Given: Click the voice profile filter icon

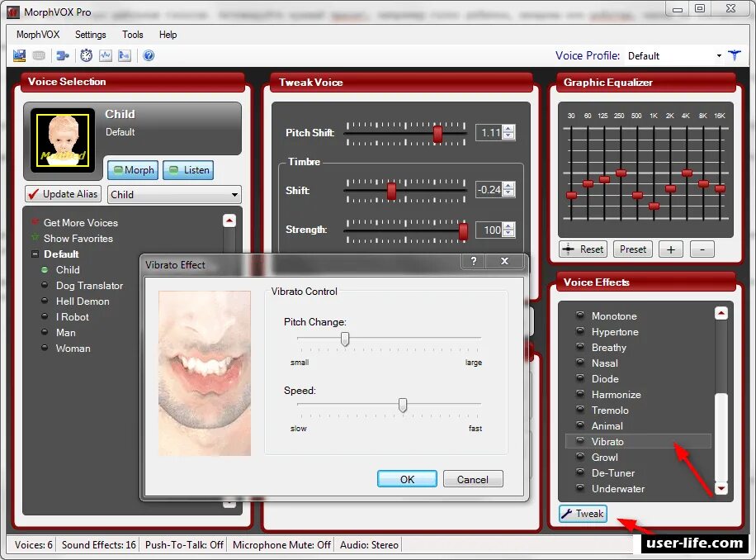Looking at the screenshot, I should click(735, 55).
